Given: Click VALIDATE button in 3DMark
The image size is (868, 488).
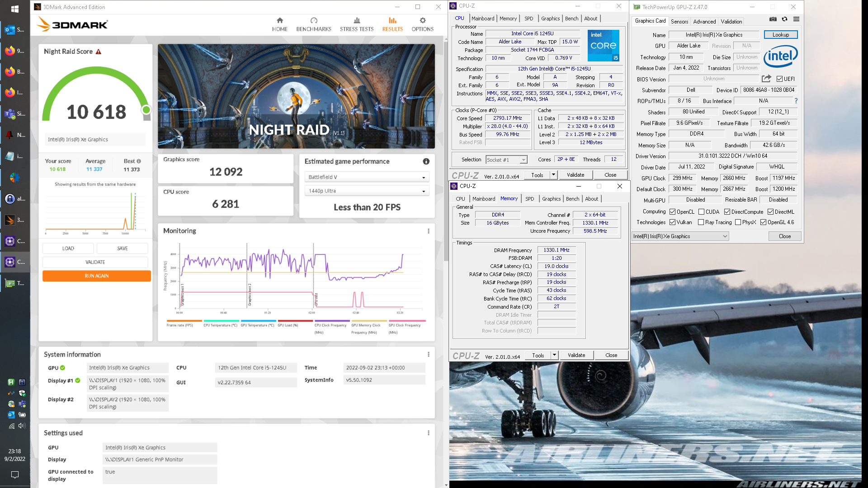Looking at the screenshot, I should pos(95,262).
